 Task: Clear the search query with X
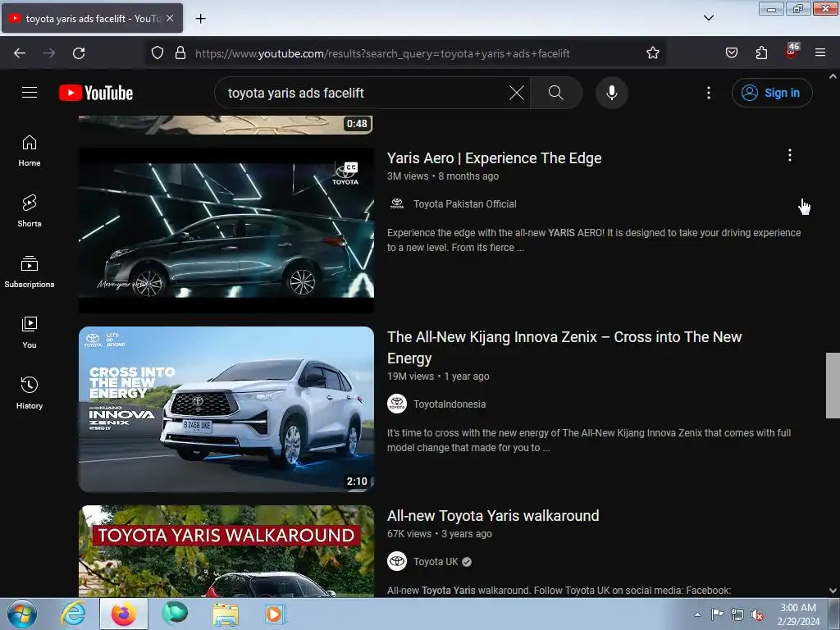pos(517,93)
